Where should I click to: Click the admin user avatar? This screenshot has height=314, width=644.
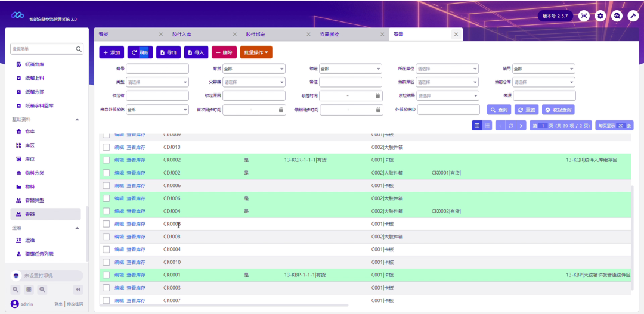15,304
